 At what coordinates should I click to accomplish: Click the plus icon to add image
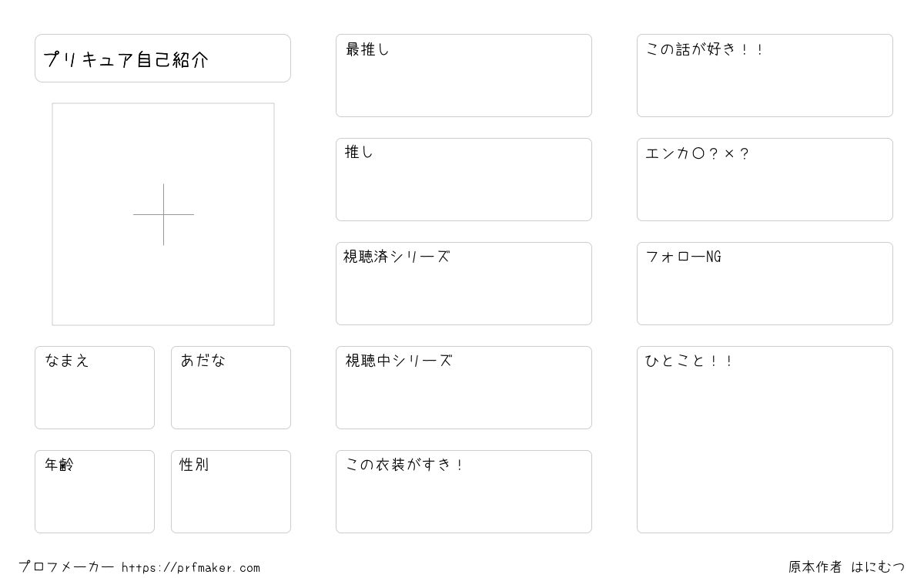(x=163, y=214)
